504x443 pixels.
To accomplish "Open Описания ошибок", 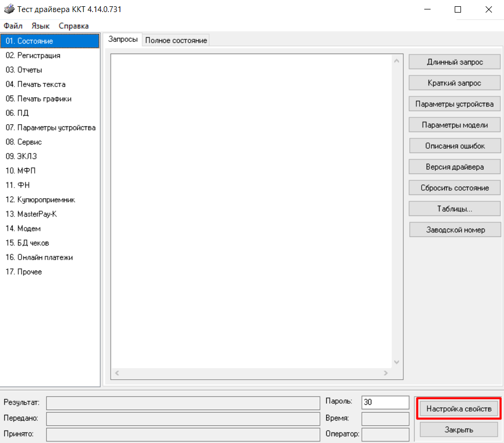I will [x=455, y=146].
